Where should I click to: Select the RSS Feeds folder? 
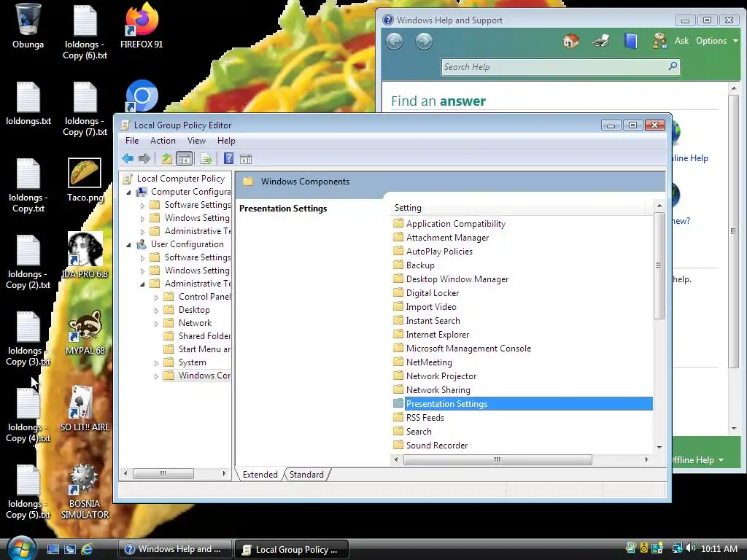[x=425, y=418]
